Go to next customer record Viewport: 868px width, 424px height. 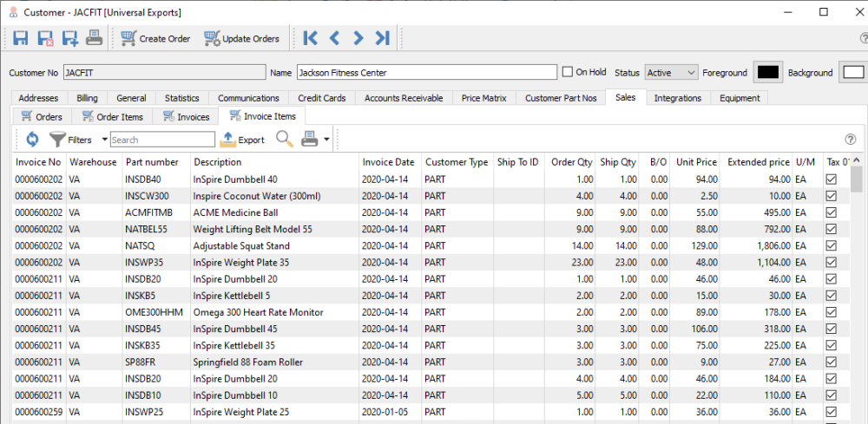click(358, 38)
